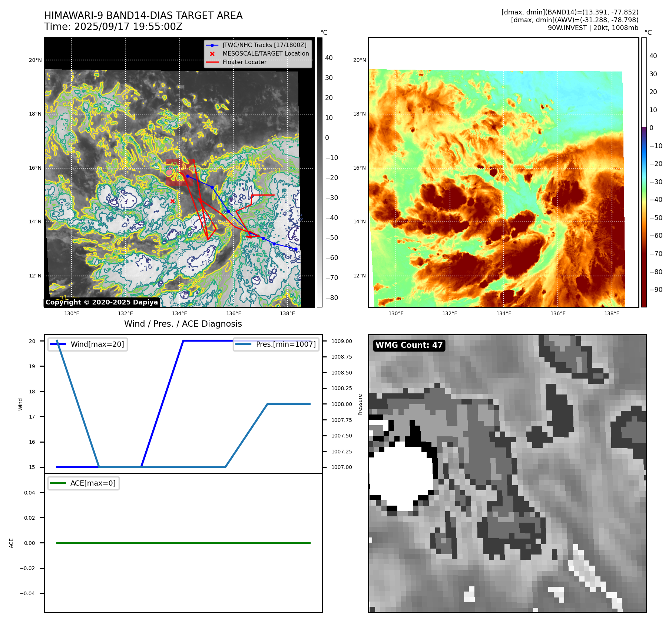The image size is (672, 626).
Task: Click the −0.02 ACE axis tick
Action: pyautogui.click(x=27, y=568)
